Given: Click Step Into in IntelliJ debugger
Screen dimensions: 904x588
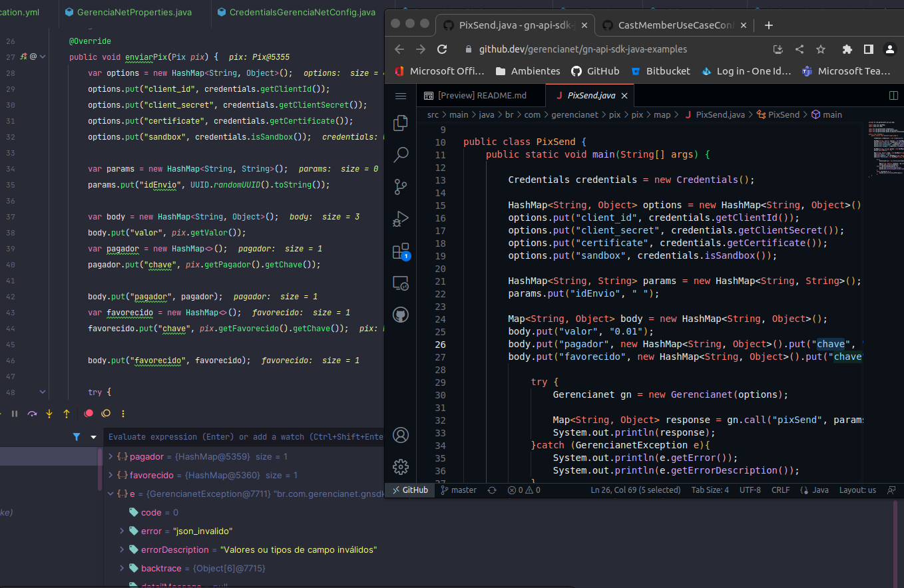Looking at the screenshot, I should pyautogui.click(x=49, y=413).
